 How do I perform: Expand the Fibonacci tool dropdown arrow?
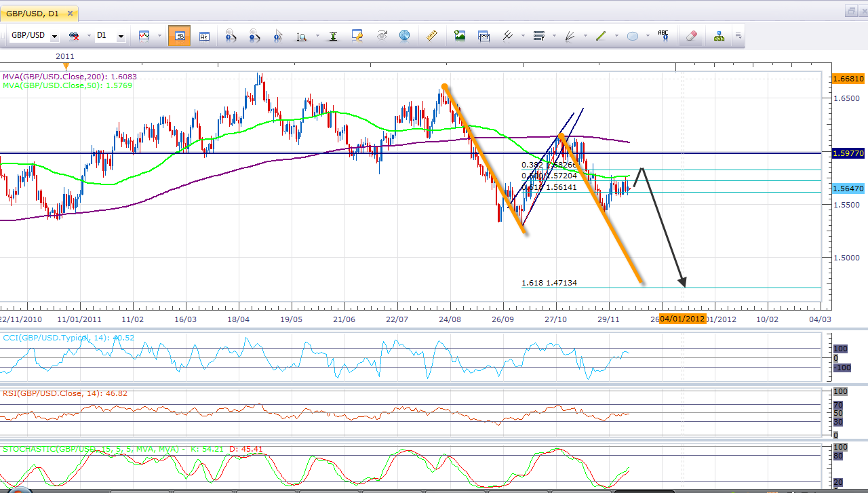click(x=554, y=36)
